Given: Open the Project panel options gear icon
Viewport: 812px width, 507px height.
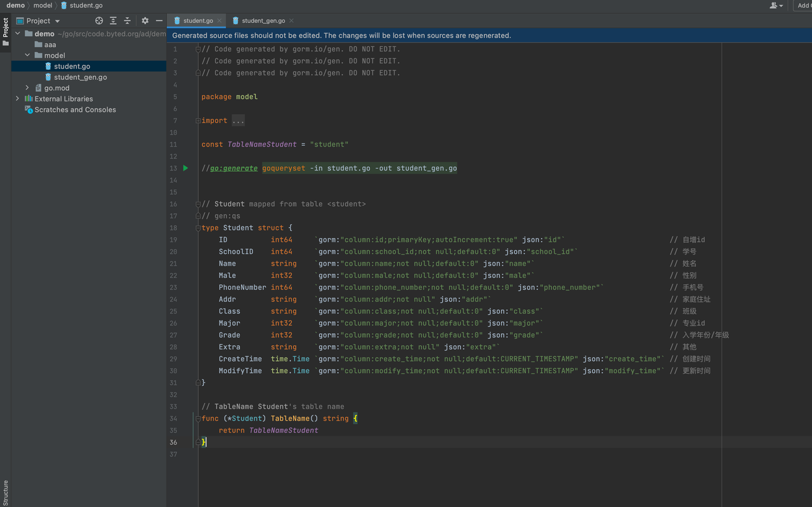Looking at the screenshot, I should point(144,20).
